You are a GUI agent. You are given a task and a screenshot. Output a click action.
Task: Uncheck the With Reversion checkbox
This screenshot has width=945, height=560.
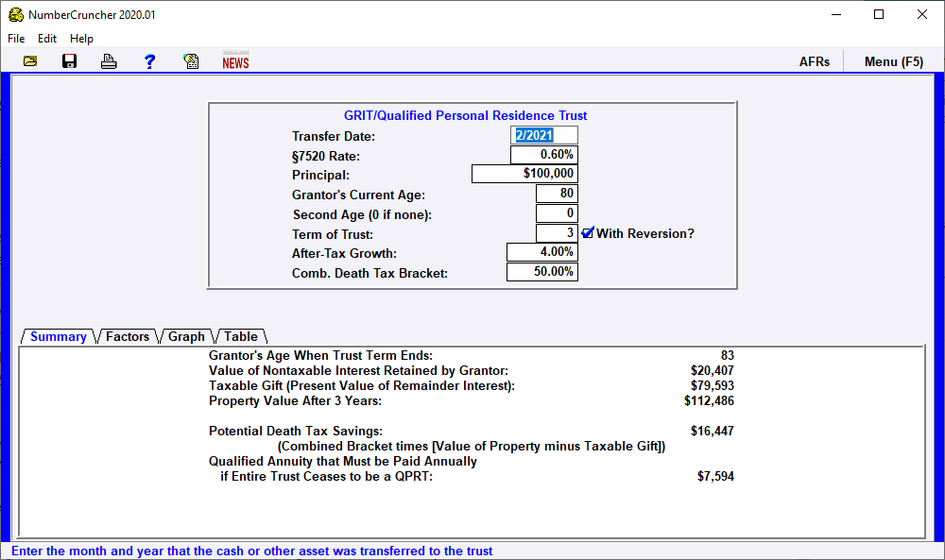pos(588,233)
